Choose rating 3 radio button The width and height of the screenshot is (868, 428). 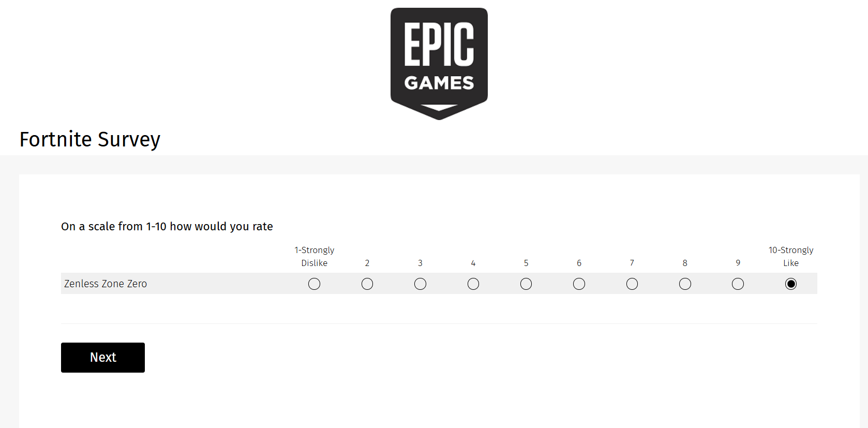click(420, 284)
